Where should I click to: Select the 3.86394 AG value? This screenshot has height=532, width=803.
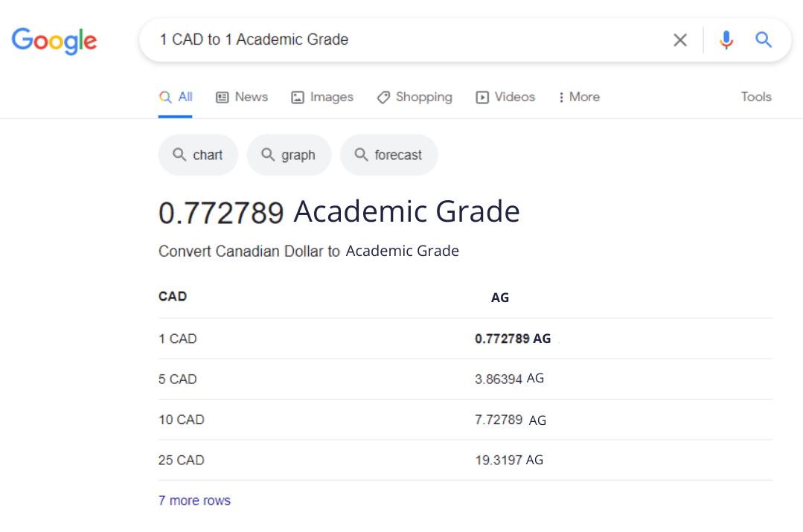[510, 379]
